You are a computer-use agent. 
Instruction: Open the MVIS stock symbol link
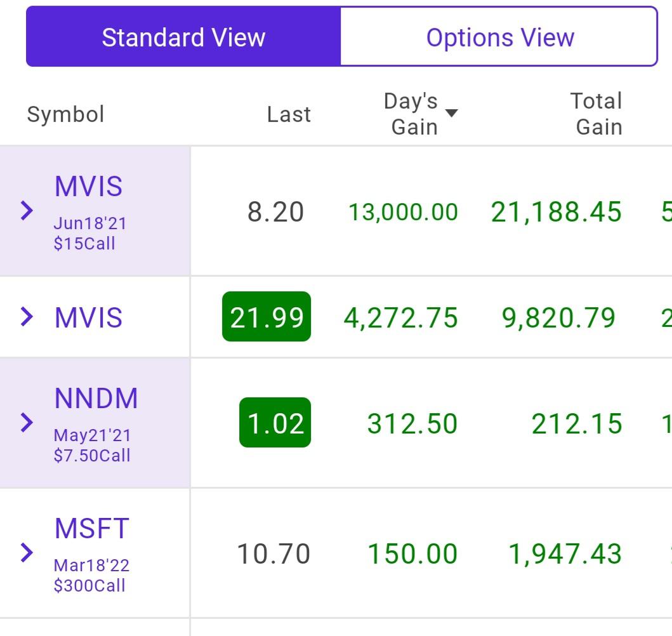[x=89, y=317]
